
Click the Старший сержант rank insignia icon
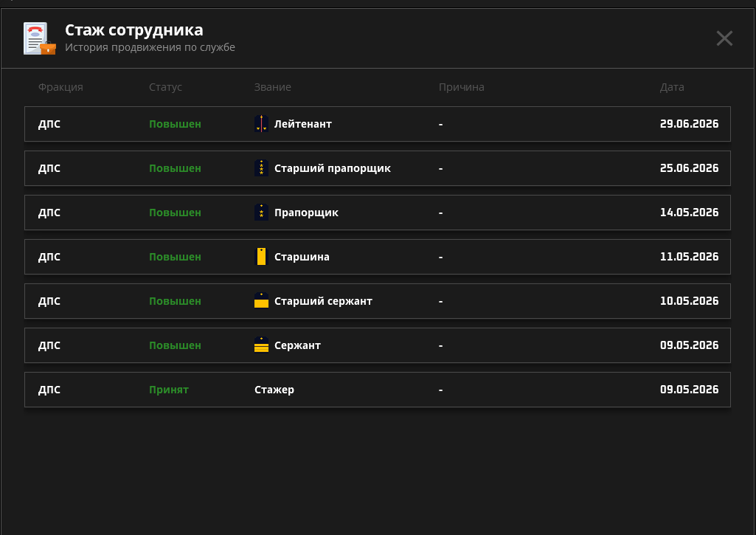261,300
